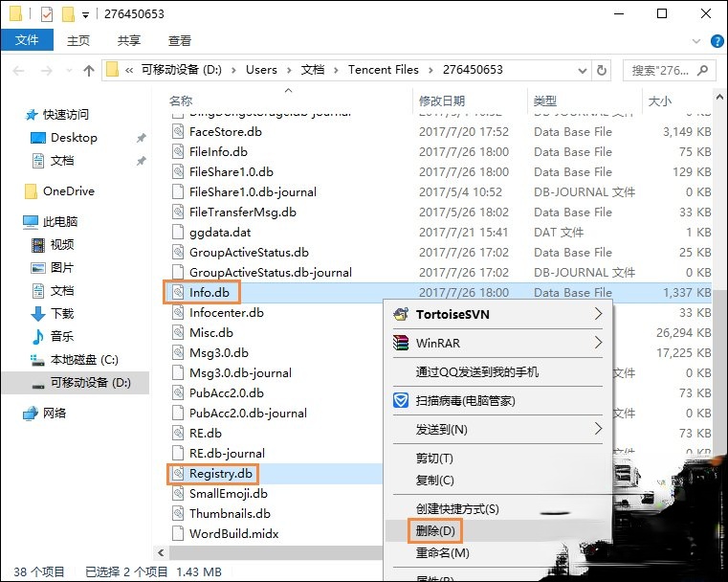Select the 可移动设备 (D:) sidebar item
This screenshot has width=728, height=582.
pos(76,383)
